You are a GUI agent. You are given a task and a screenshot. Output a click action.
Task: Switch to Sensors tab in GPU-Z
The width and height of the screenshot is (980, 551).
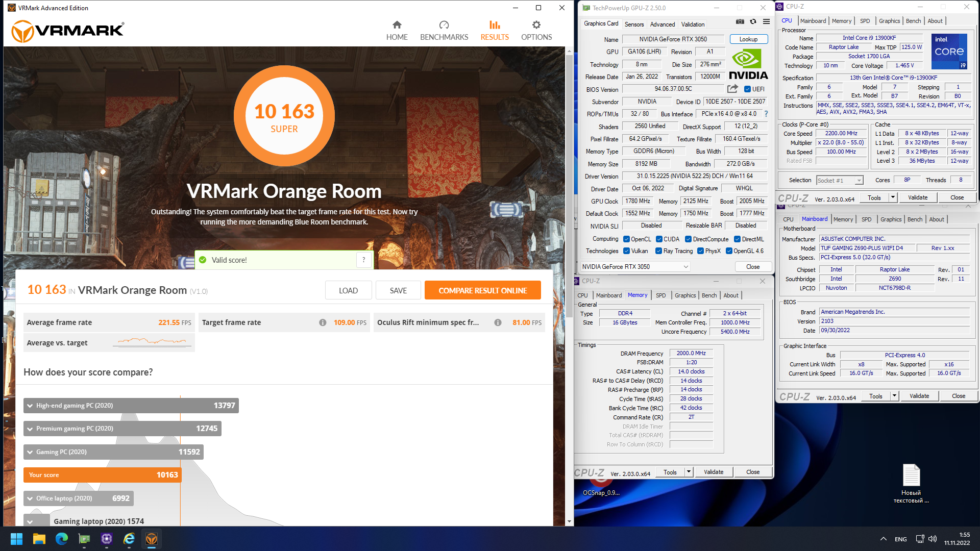634,24
